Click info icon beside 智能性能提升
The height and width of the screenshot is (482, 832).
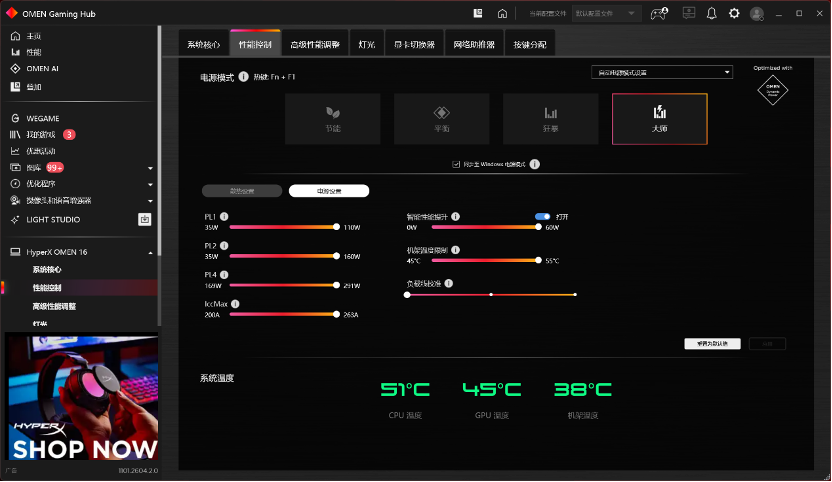point(455,217)
